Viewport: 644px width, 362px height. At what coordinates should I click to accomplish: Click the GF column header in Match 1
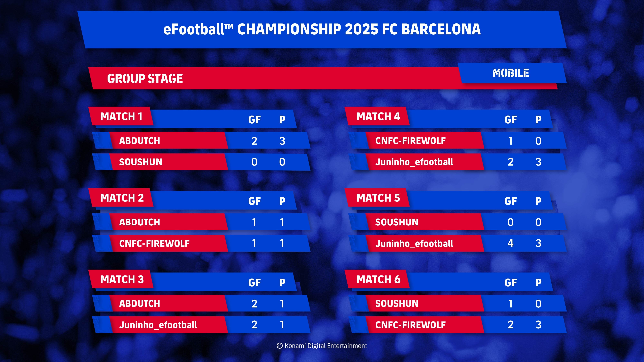[x=255, y=120]
